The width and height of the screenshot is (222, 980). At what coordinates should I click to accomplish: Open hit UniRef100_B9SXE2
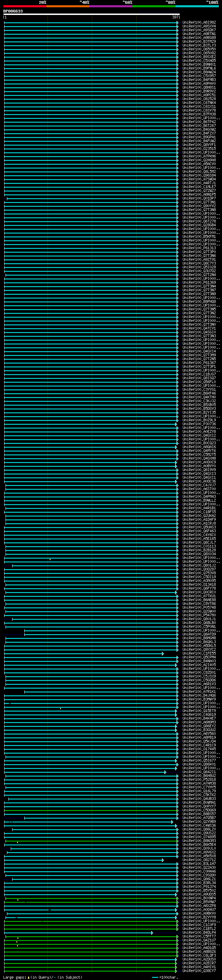[199, 57]
